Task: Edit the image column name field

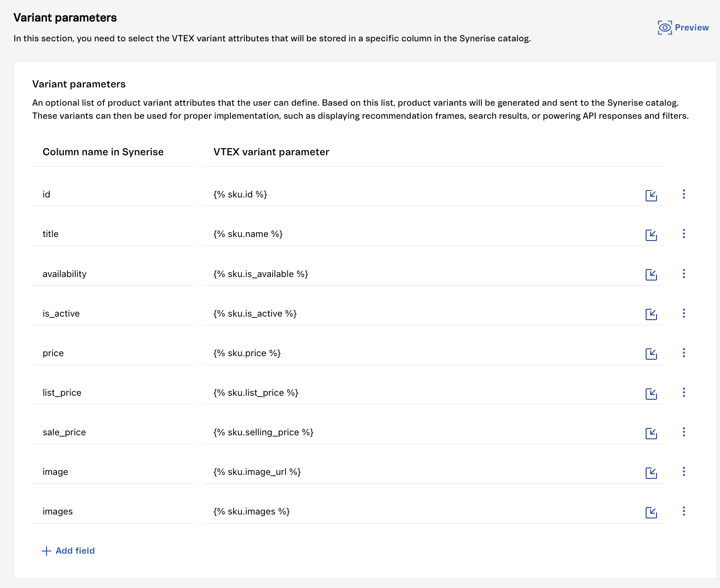Action: click(x=113, y=472)
